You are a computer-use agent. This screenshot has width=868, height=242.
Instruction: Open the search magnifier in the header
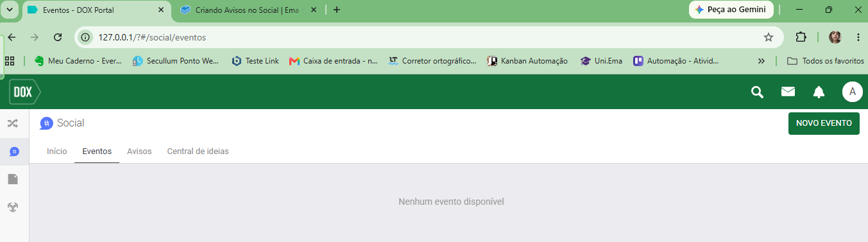757,92
